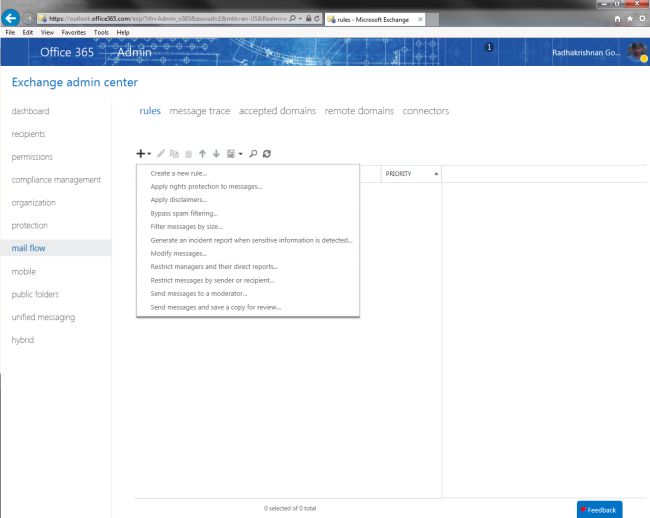Sort by the PRIORITY column arrow

coord(436,174)
